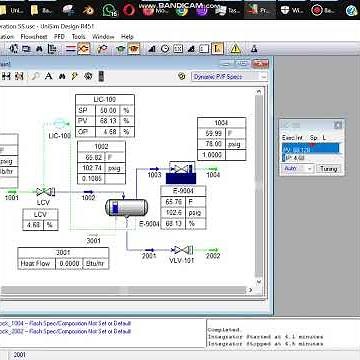Click the magnifier zoom icon in PFD toolbar
This screenshot has height=360, width=360.
[35, 76]
